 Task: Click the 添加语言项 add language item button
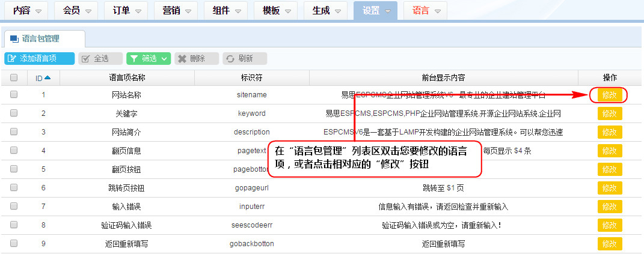point(39,58)
